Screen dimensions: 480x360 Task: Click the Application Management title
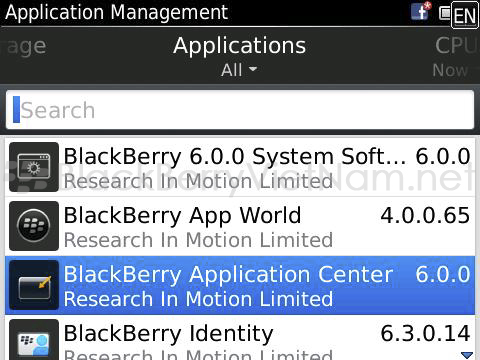pos(117,13)
